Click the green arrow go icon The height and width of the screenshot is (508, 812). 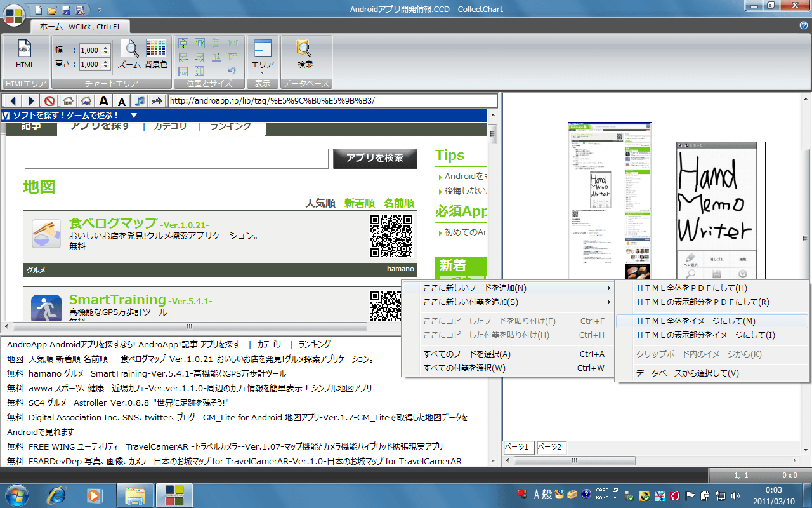click(x=158, y=101)
